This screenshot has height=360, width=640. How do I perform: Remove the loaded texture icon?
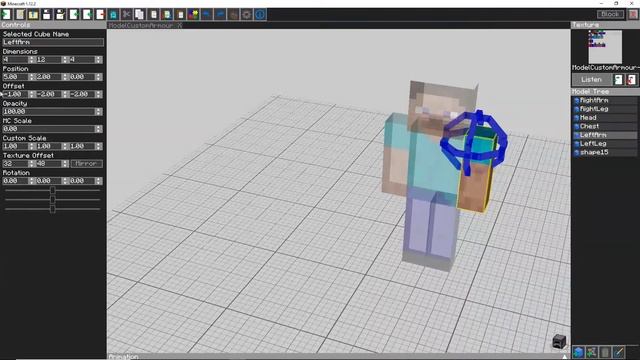pyautogui.click(x=631, y=80)
